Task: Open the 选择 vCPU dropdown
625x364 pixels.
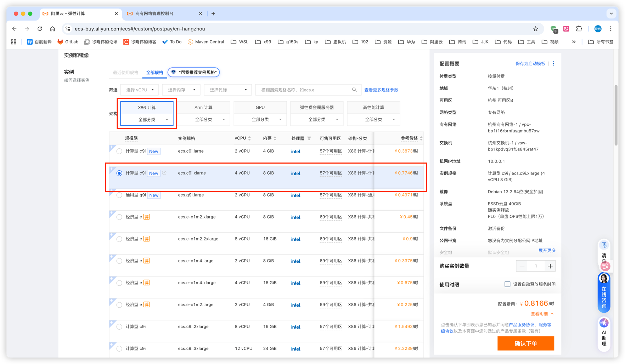Action: (140, 90)
